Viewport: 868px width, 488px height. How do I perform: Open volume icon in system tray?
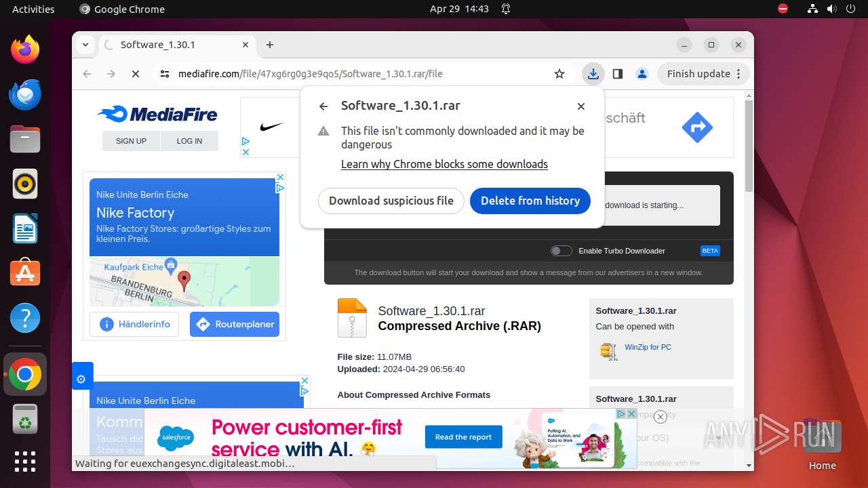tap(832, 9)
